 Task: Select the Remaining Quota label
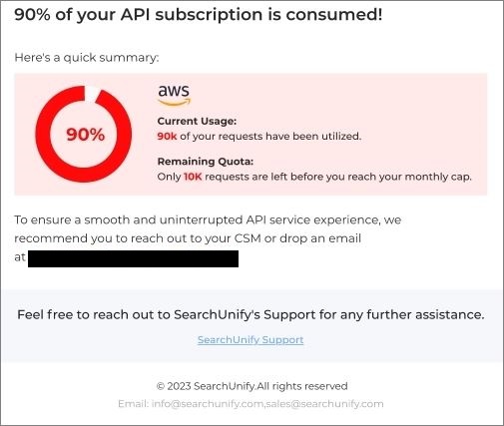click(x=206, y=162)
